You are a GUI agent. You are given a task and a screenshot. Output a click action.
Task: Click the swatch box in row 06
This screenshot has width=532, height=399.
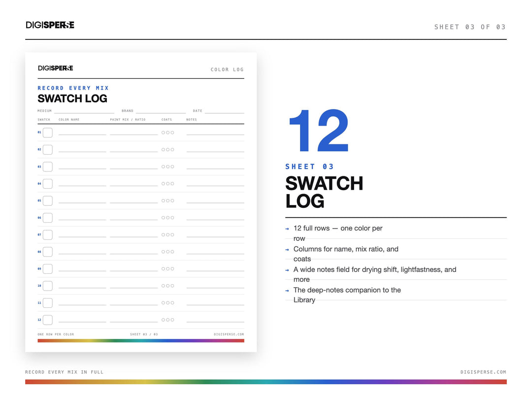pos(48,218)
